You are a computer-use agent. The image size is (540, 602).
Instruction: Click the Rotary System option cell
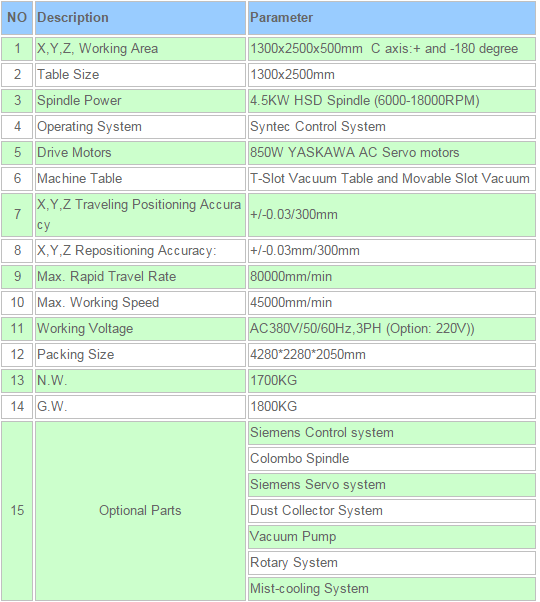coord(391,563)
